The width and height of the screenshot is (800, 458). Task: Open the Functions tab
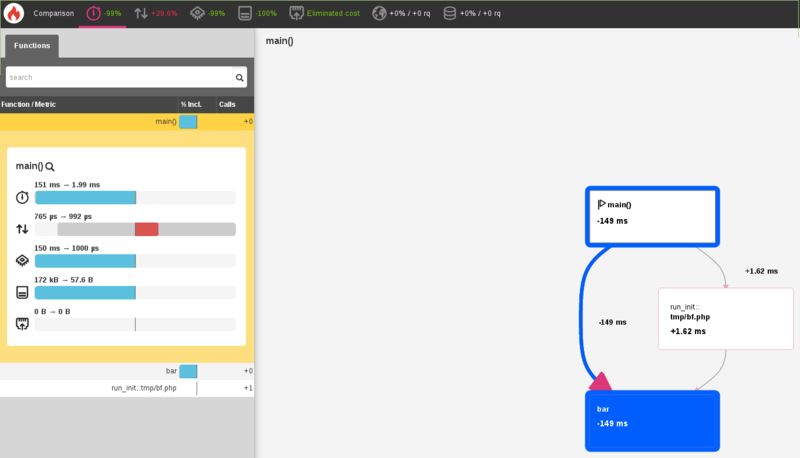tap(32, 46)
